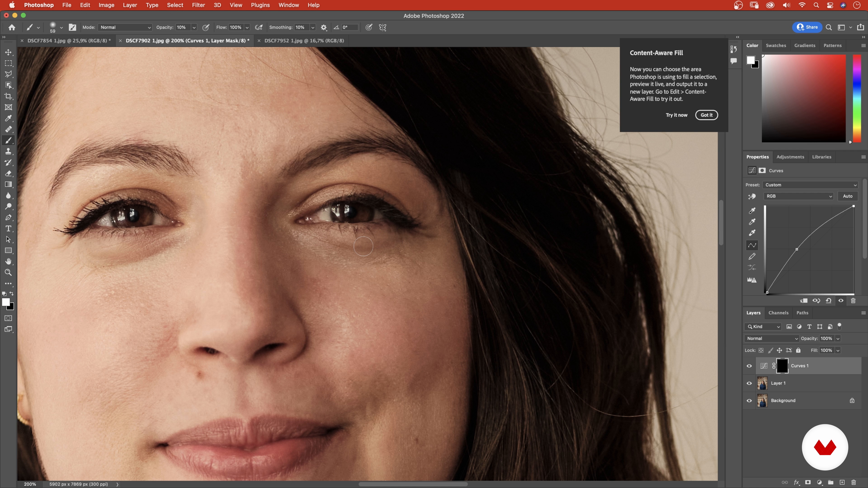Open layer blend mode Normal dropdown

772,338
